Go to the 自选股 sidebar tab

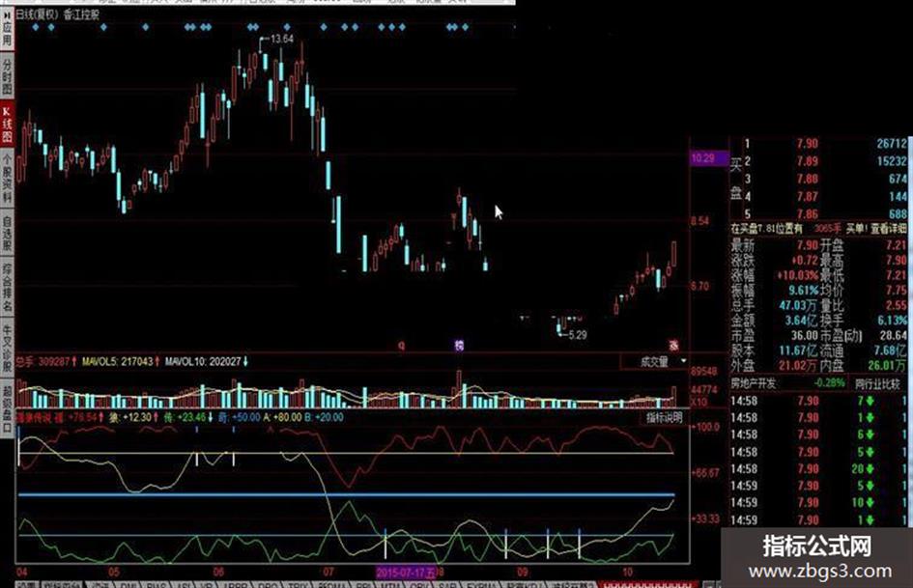pos(7,233)
